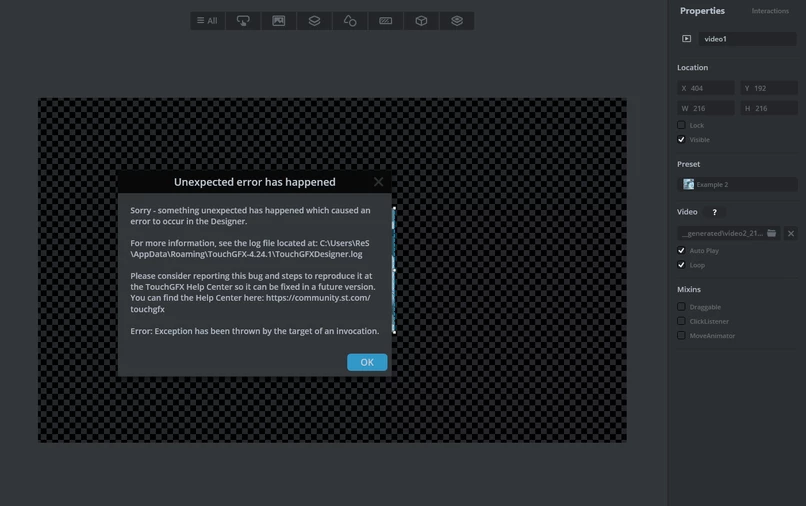Switch to the Interactions tab
806x506 pixels.
770,11
